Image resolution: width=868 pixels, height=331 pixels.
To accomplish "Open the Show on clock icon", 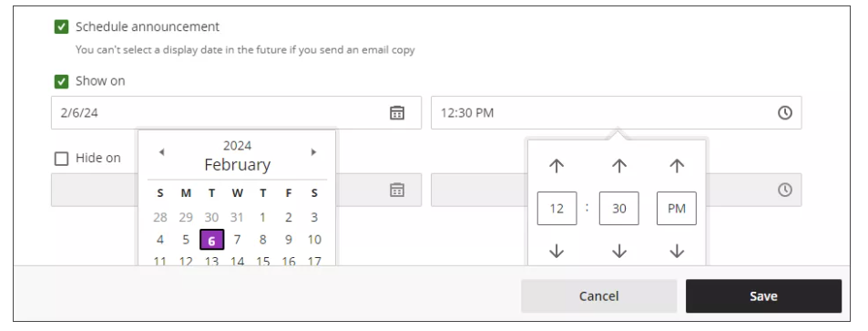I will point(785,112).
